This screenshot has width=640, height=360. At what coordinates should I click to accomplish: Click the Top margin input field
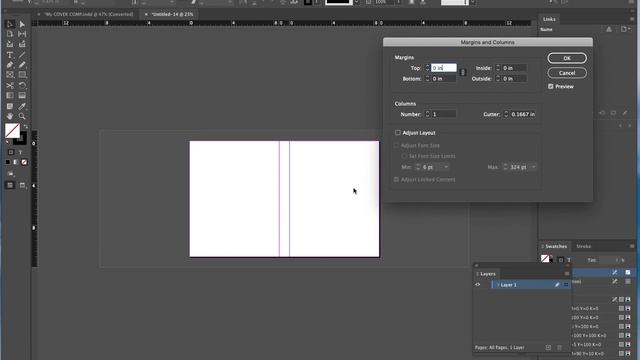click(444, 68)
